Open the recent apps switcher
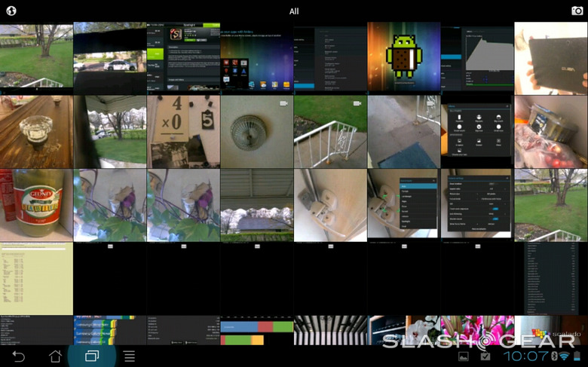Screen dimensions: 588x367 92,356
